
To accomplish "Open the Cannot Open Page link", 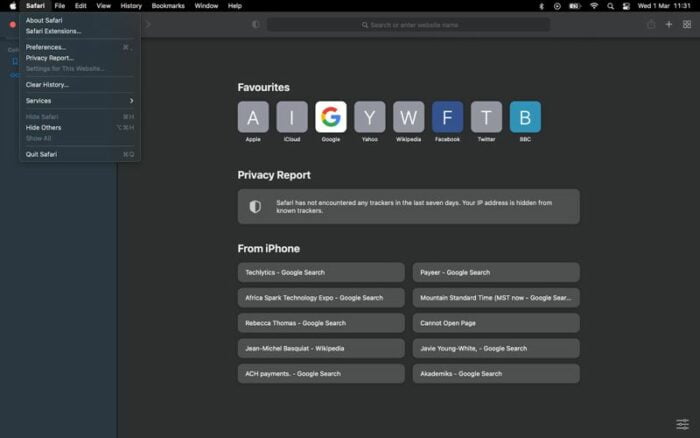I will pos(496,323).
